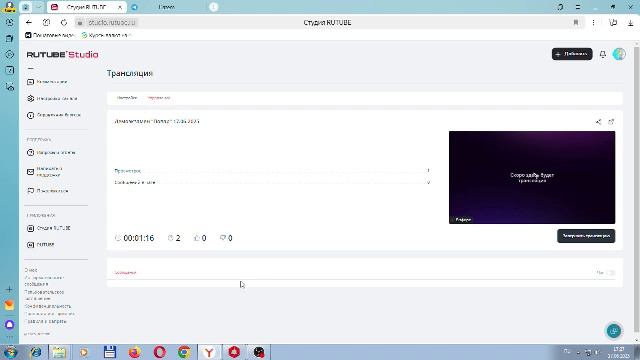640x360 pixels.
Task: Launch Internet Explorer from taskbar
Action: [x=35, y=352]
